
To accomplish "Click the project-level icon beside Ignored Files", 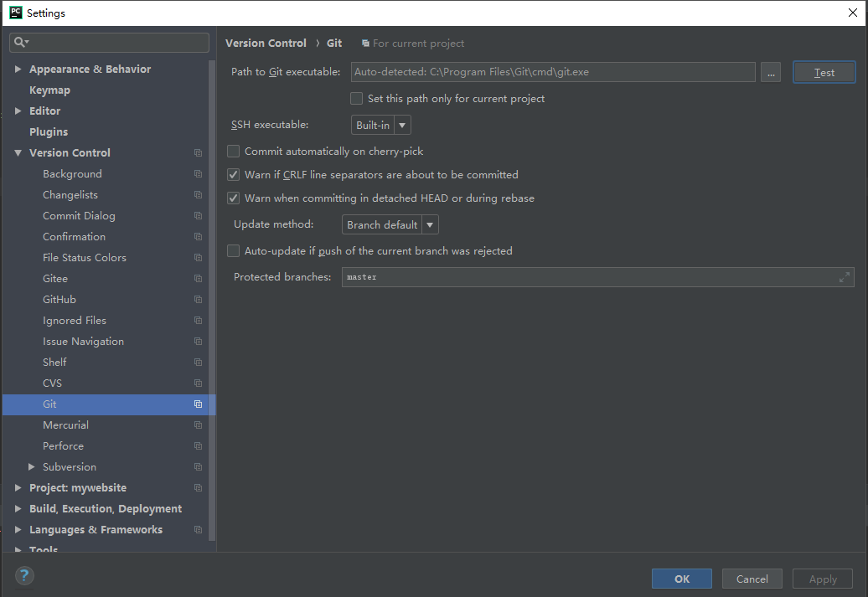I will 198,321.
